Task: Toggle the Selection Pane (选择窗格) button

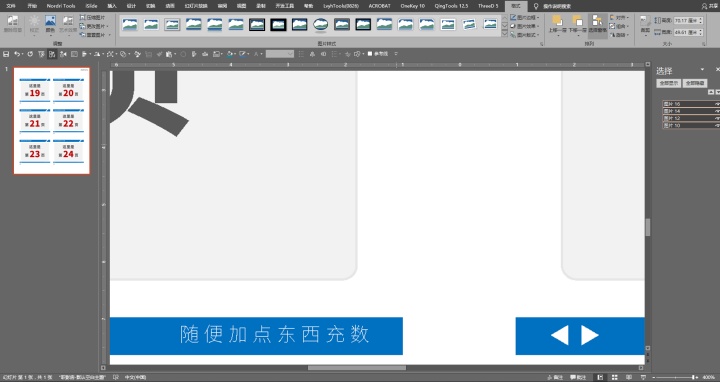Action: (597, 25)
